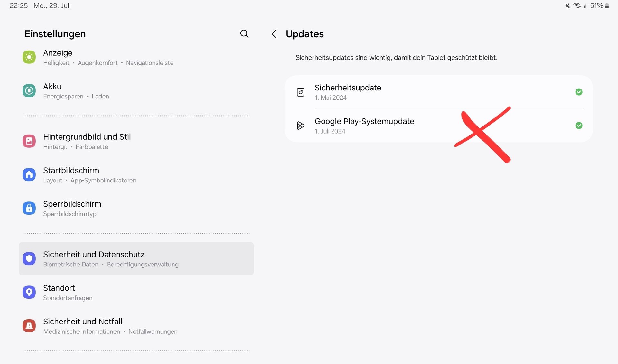Click the green Anzeige brightness icon

pyautogui.click(x=29, y=57)
